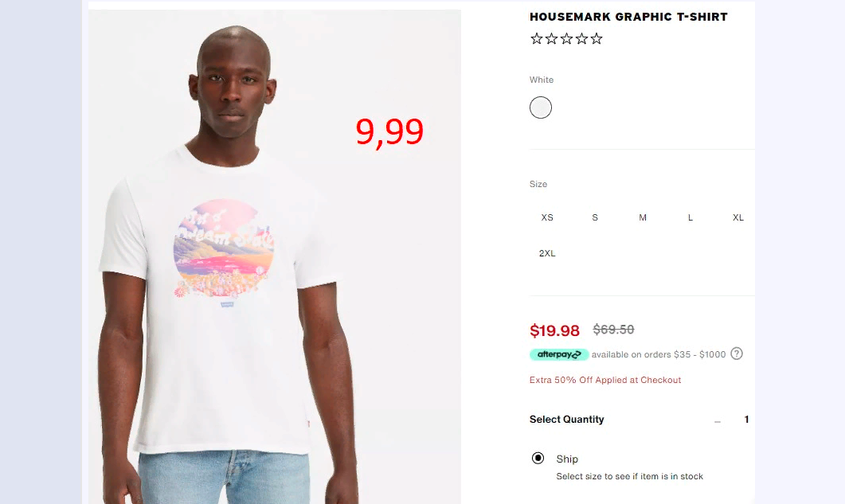Click the second rating star
The height and width of the screenshot is (504, 845).
551,39
